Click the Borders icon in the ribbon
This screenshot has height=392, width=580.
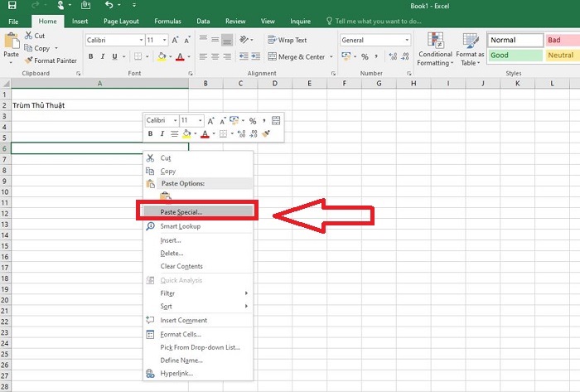tap(138, 56)
